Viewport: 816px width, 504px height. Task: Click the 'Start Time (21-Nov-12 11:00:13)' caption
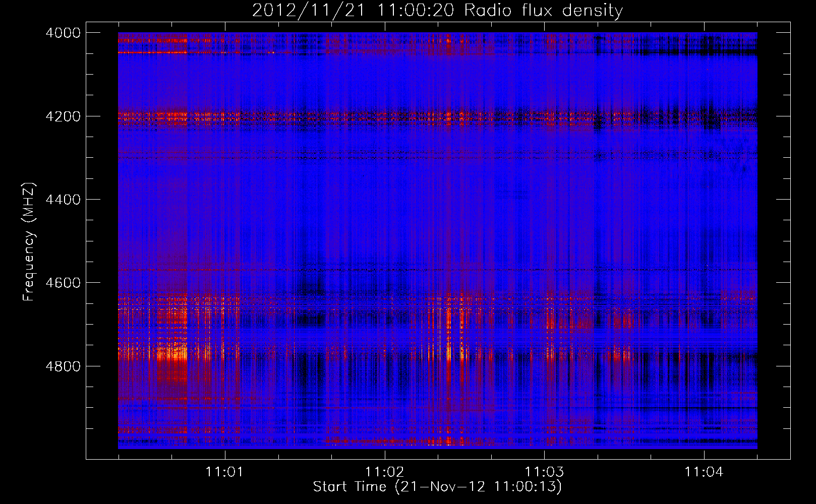437,487
